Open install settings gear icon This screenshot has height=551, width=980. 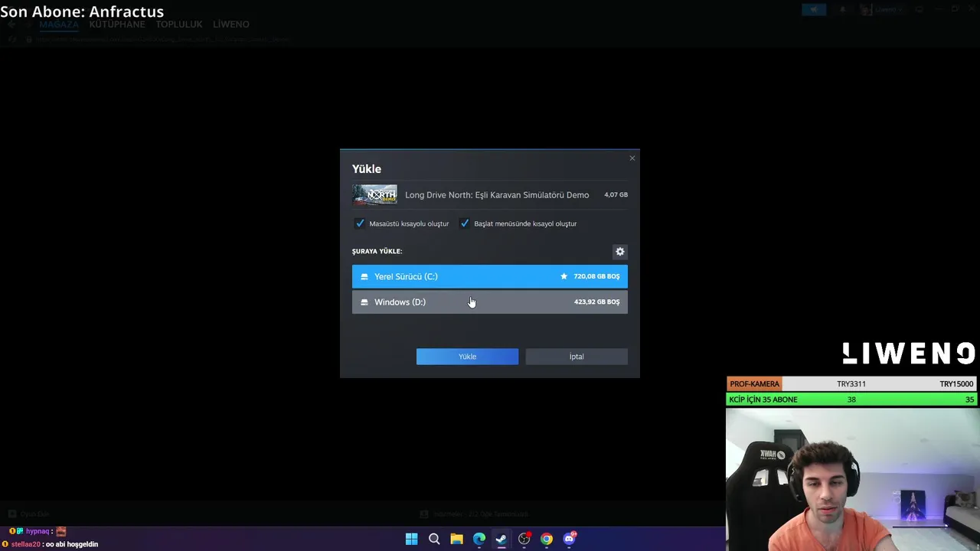pyautogui.click(x=620, y=251)
